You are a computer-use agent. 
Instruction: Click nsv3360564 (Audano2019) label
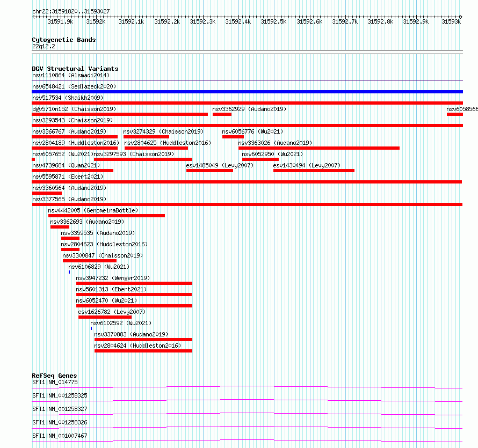69,188
